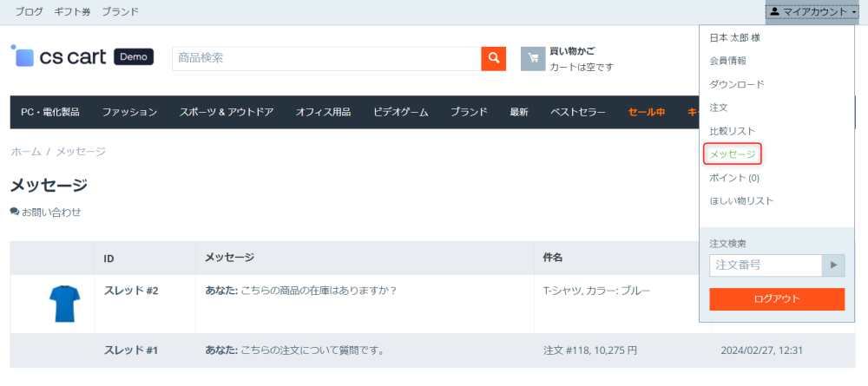Open 会員情報 from account menu
Screen dimensions: 868x386
(727, 61)
